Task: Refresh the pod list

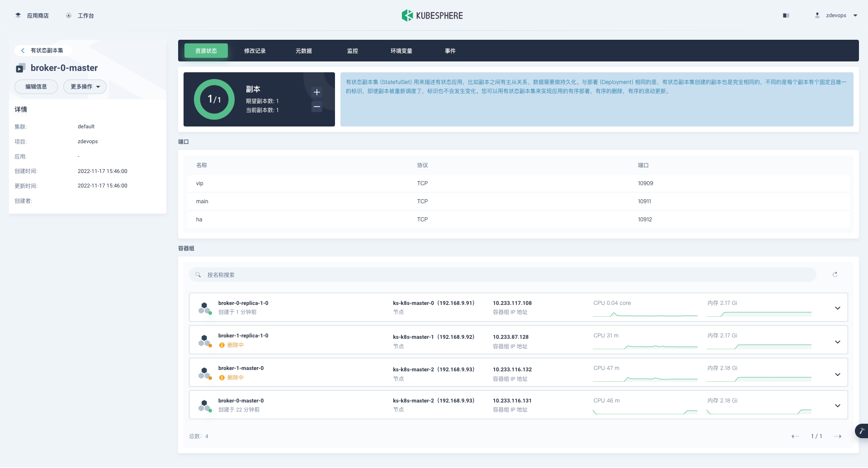Action: click(x=835, y=275)
